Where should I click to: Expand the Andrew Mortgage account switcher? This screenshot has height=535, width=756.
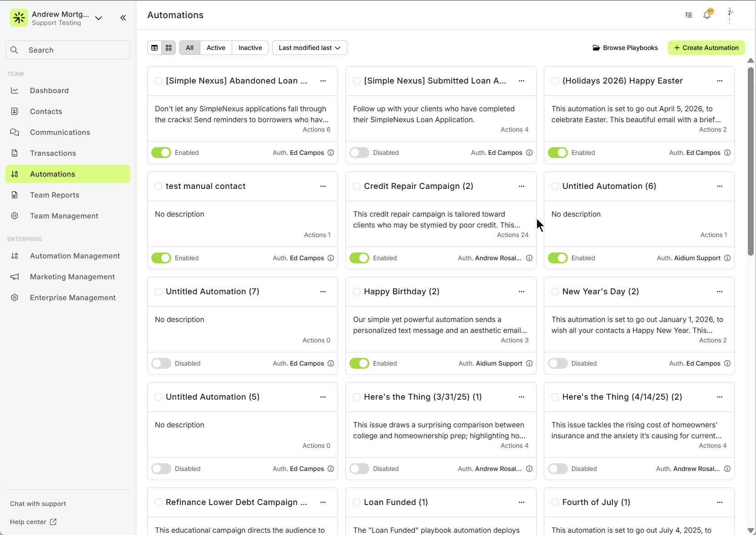coord(99,18)
